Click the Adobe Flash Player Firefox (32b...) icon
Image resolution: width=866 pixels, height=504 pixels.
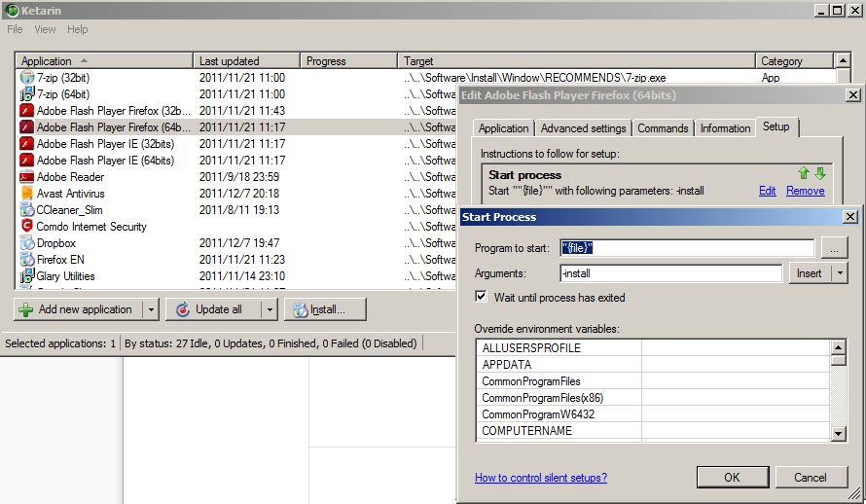[27, 110]
